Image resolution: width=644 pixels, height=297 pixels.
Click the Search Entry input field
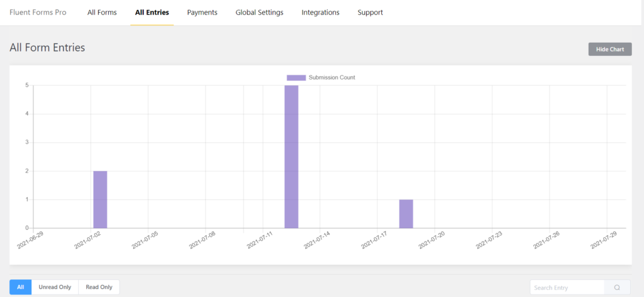tap(566, 288)
